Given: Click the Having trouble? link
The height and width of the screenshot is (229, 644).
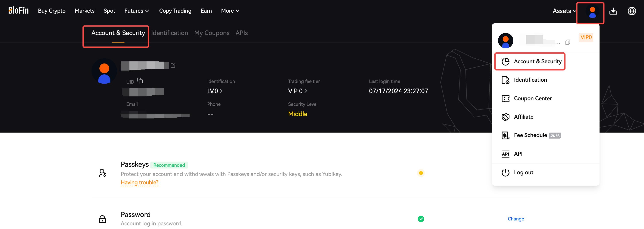Looking at the screenshot, I should (x=139, y=183).
